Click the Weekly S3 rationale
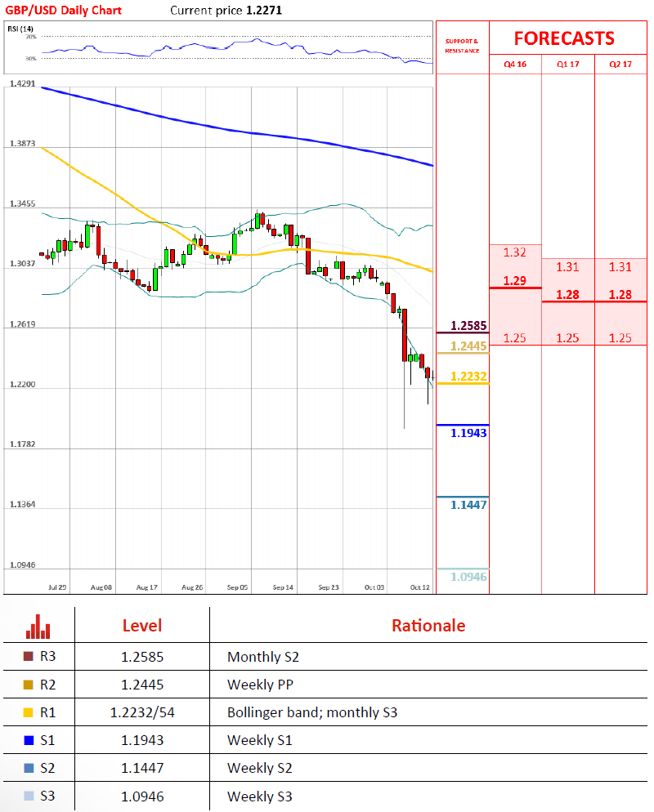Screen dimensions: 654x812 click(260, 796)
